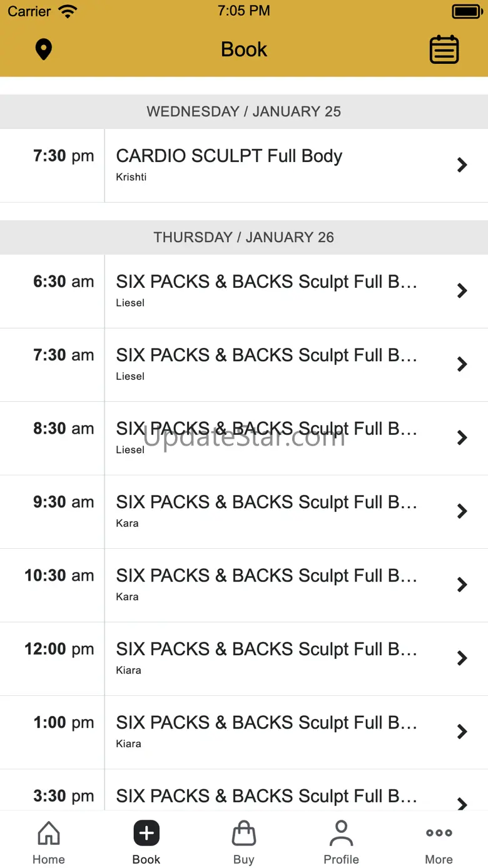
Task: Tap the location pin icon
Action: (x=43, y=49)
